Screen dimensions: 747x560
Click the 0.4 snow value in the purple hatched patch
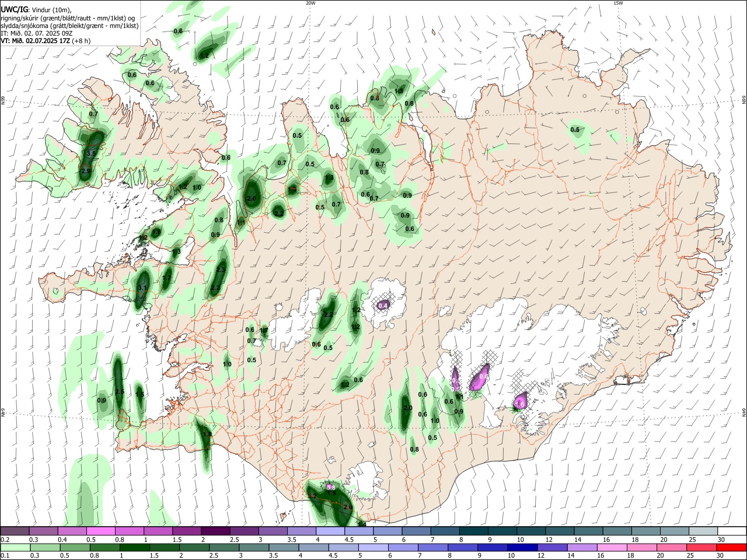point(383,306)
